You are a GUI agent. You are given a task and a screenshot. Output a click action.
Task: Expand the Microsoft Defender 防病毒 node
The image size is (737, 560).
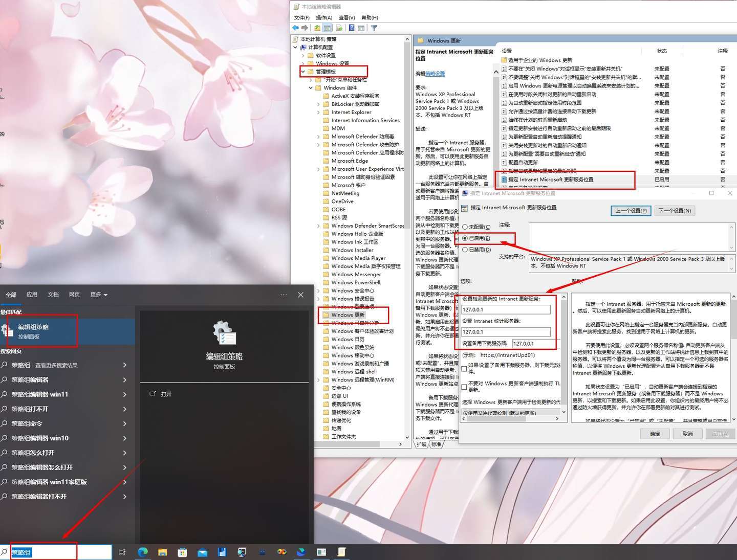tap(318, 137)
